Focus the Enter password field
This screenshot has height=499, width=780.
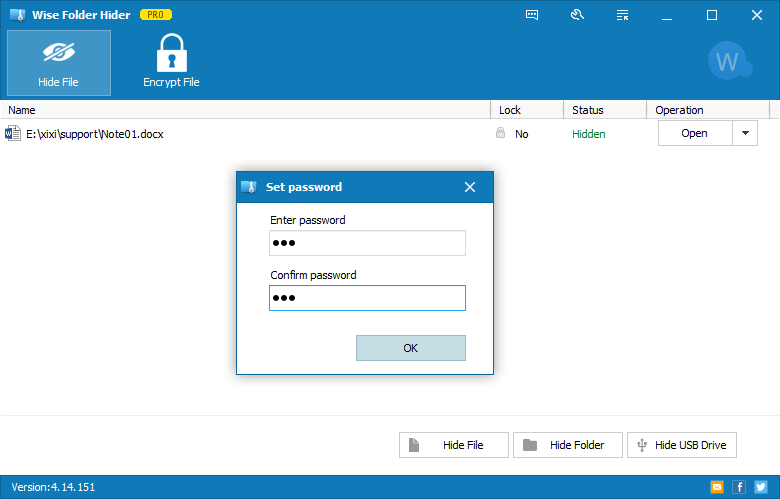tap(367, 243)
